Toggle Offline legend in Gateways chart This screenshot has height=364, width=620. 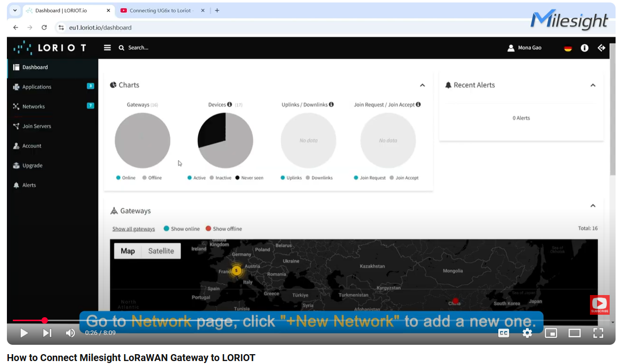coord(152,178)
